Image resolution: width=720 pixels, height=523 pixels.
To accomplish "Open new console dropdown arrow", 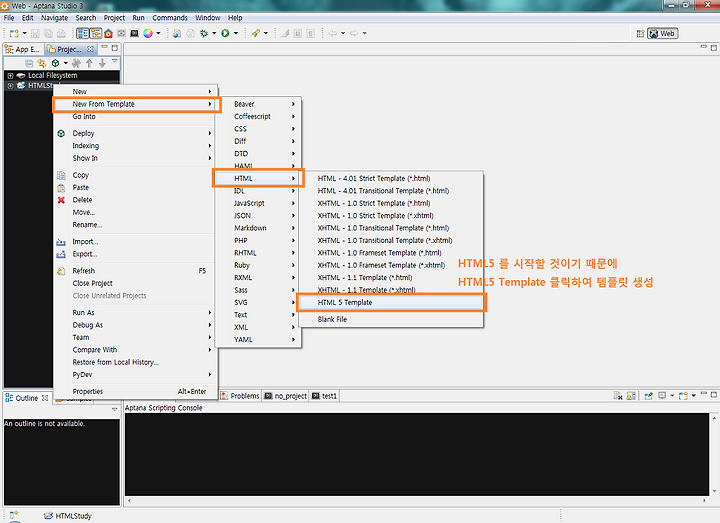I will pos(693,395).
